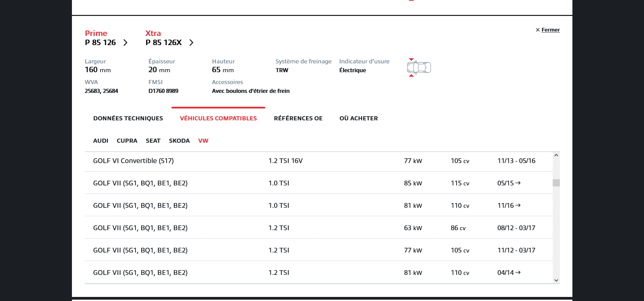Click the 08/12 - 03/17 date cell

516,228
